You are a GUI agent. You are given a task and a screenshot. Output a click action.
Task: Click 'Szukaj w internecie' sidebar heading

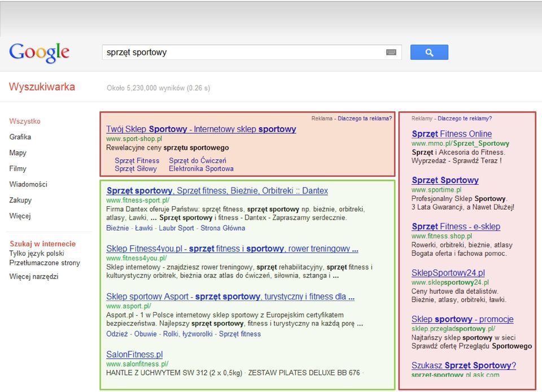point(42,243)
